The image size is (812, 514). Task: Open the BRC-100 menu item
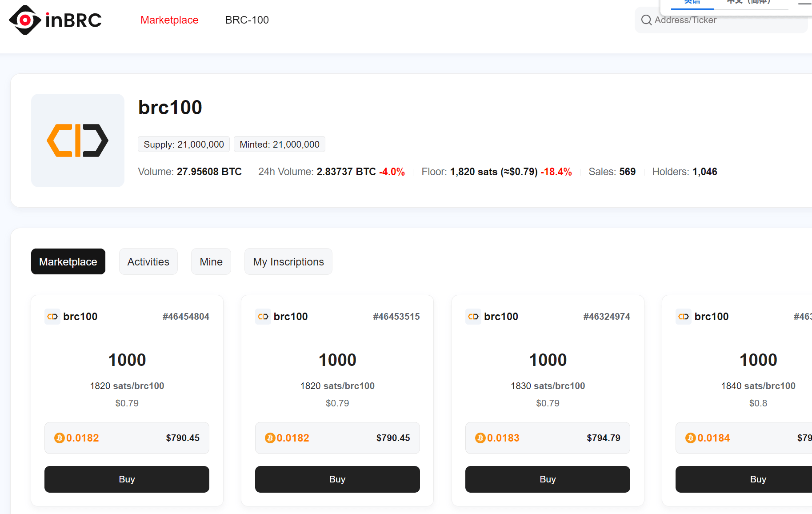pyautogui.click(x=247, y=20)
